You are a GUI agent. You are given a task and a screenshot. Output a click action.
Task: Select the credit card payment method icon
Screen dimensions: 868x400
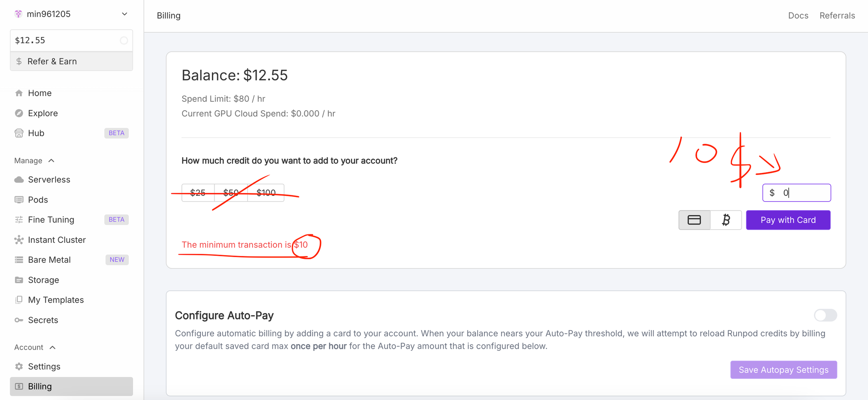[x=694, y=220]
